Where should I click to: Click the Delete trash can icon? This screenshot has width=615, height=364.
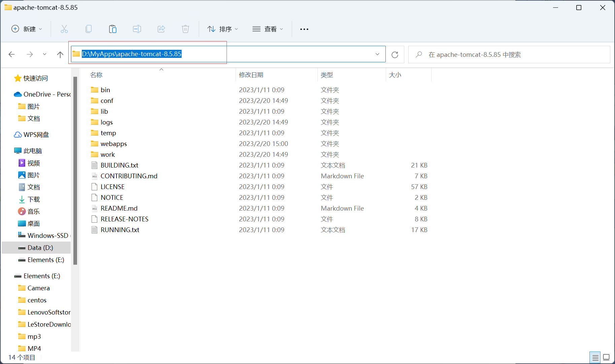(185, 29)
